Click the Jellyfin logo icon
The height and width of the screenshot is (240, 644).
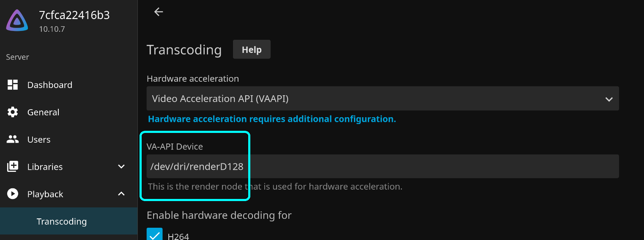tap(17, 21)
